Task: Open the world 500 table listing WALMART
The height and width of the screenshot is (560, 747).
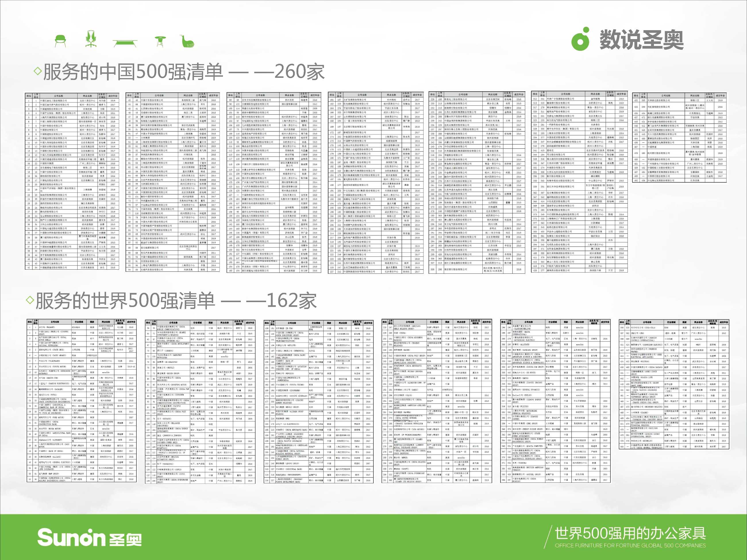Action: [82, 401]
